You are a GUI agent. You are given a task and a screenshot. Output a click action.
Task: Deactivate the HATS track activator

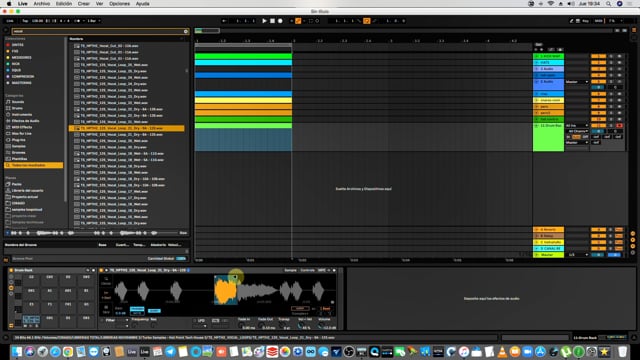pos(598,62)
